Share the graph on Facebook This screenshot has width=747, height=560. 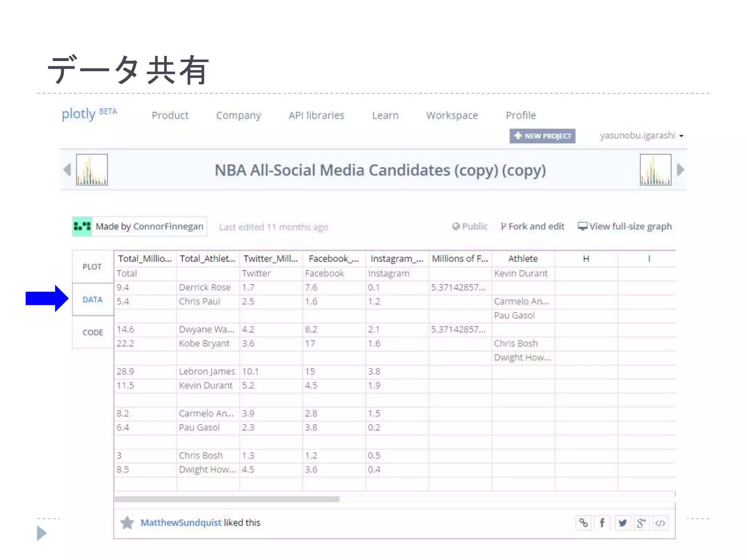pyautogui.click(x=603, y=523)
